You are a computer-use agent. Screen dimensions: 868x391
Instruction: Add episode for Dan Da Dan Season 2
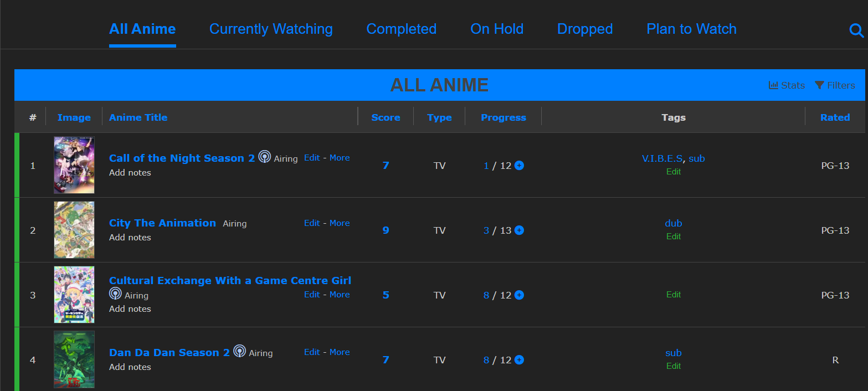[x=519, y=360]
